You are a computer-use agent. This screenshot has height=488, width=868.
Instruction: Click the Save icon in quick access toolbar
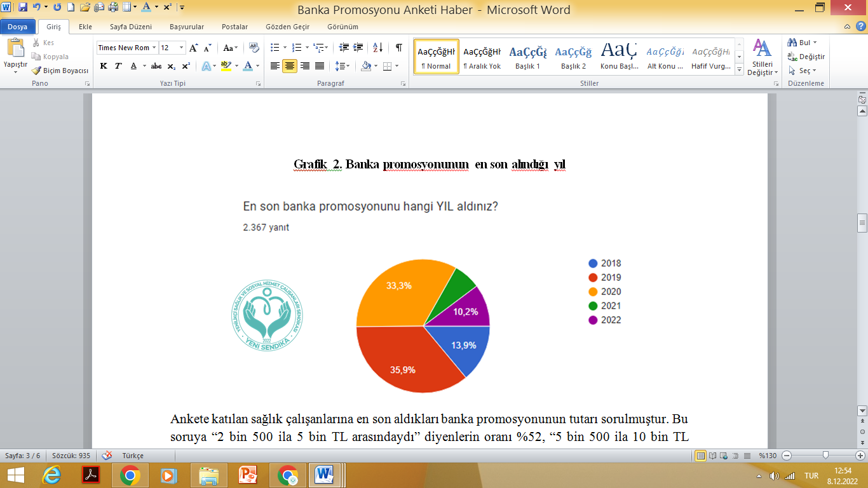pos(23,8)
